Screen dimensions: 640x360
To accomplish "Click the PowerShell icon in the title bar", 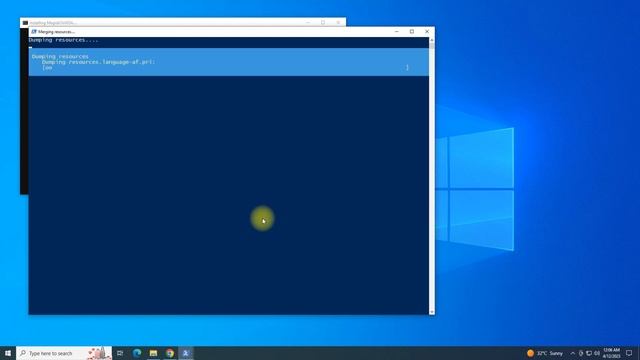I will pyautogui.click(x=34, y=31).
